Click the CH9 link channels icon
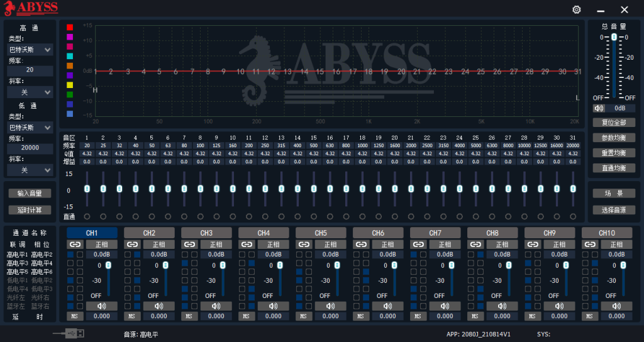The height and width of the screenshot is (342, 644). [533, 245]
